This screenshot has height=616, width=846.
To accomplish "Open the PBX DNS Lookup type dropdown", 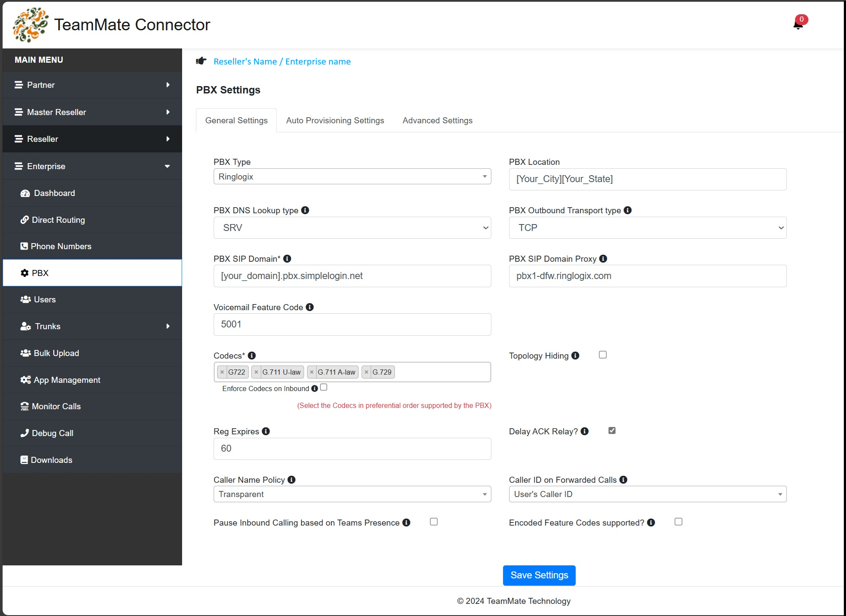I will 352,228.
